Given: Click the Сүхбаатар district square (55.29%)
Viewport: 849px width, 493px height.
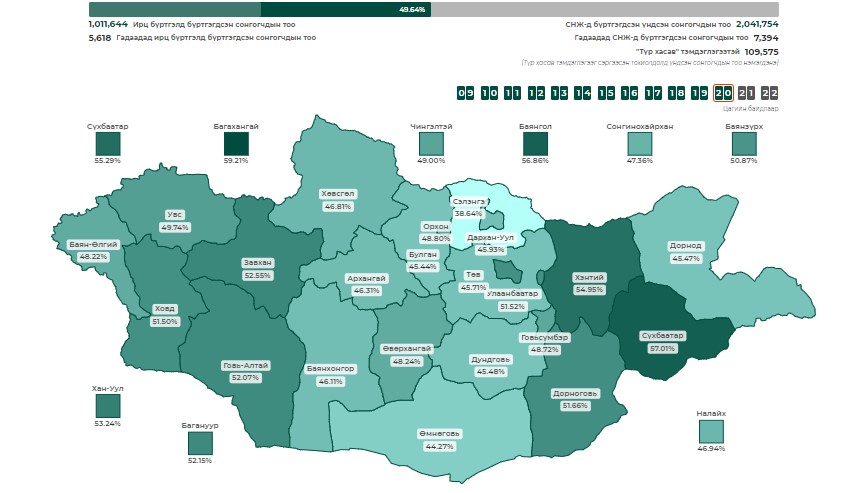Looking at the screenshot, I should pyautogui.click(x=107, y=143).
